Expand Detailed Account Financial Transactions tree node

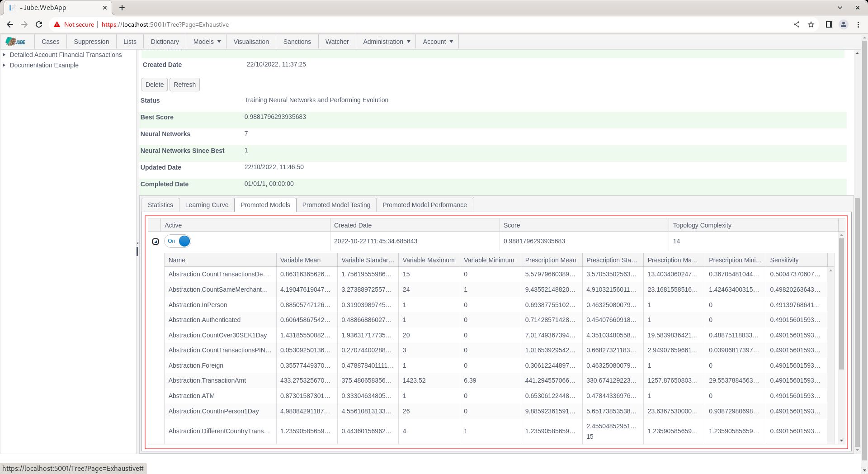point(4,55)
